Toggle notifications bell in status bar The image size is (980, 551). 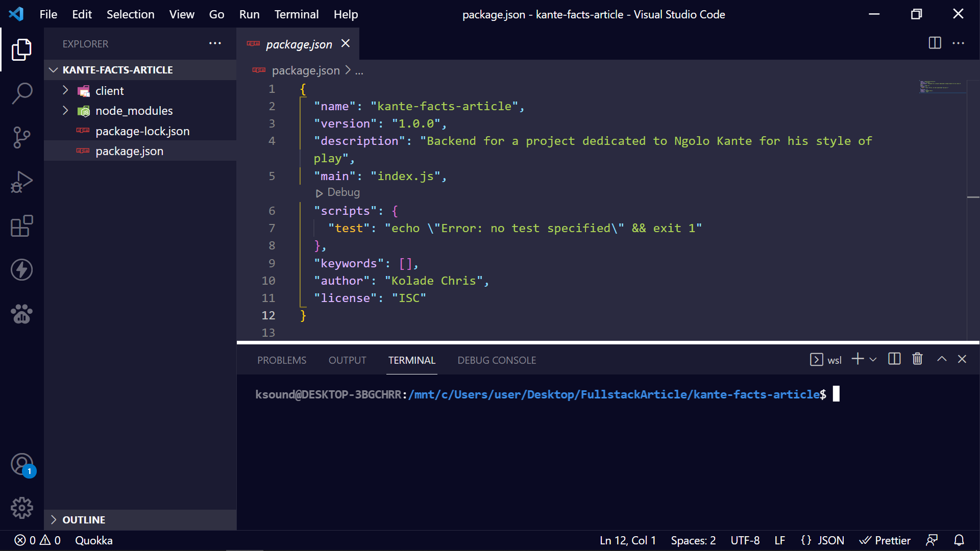click(959, 540)
